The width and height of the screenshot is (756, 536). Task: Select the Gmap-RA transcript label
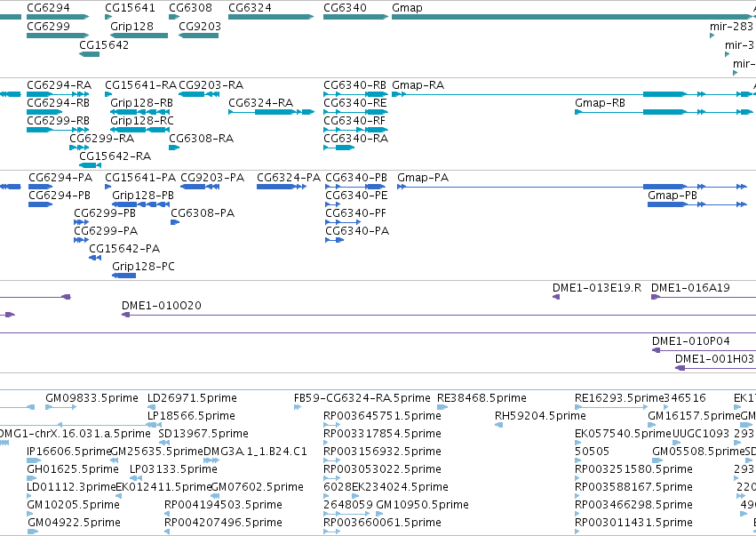click(418, 85)
